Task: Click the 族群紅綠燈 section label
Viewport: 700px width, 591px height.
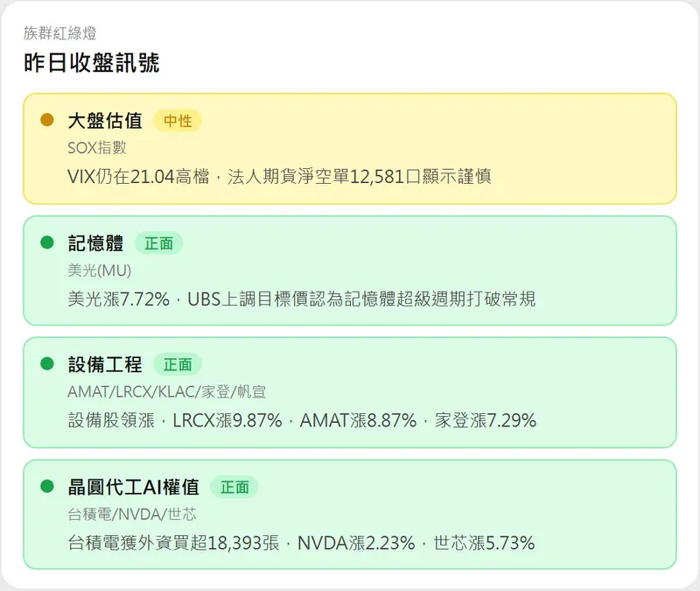Action: [x=60, y=33]
